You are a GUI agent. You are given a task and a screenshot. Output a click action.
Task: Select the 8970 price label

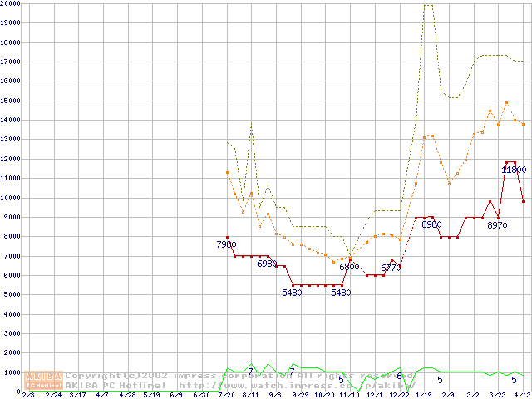pyautogui.click(x=497, y=225)
